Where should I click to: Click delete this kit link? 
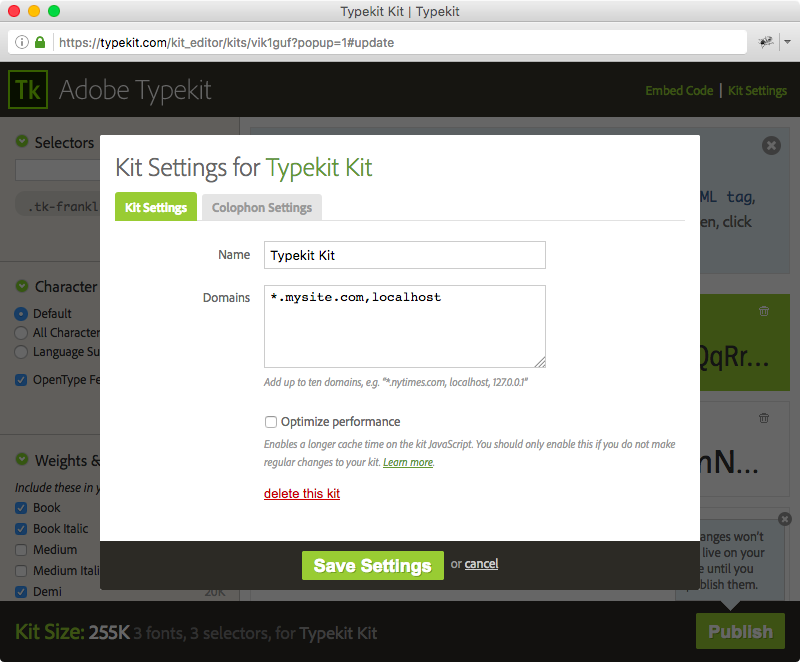pos(302,493)
